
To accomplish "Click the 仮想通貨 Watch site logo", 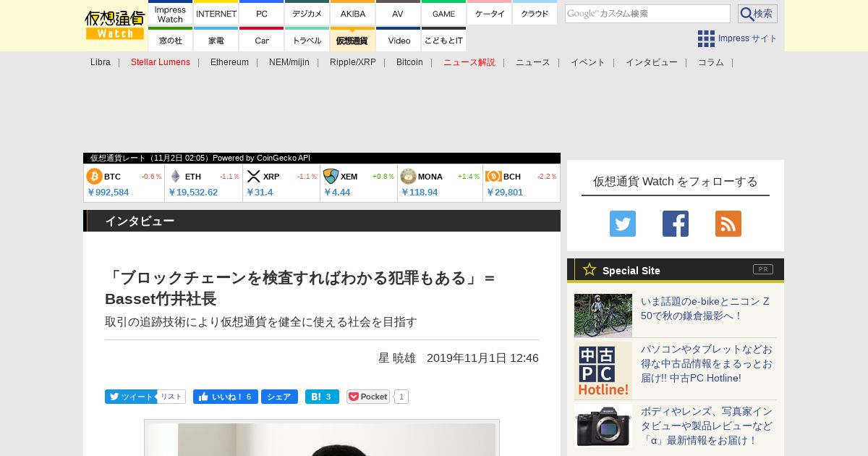I will point(115,25).
